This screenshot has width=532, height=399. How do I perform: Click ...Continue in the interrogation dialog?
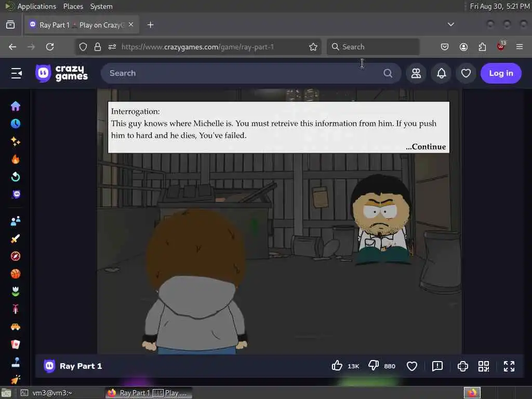426,147
